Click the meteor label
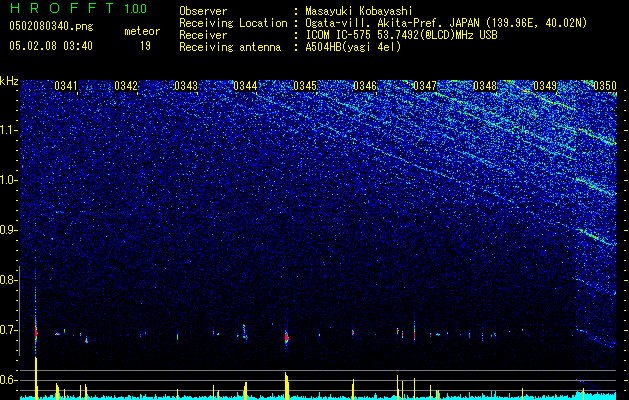Screen dimensions: 629x400 142,31
